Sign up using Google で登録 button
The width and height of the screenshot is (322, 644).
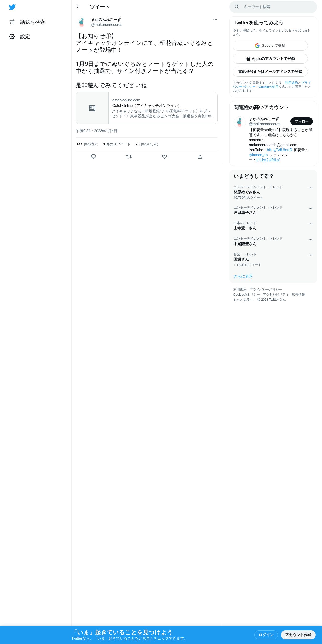tap(270, 46)
